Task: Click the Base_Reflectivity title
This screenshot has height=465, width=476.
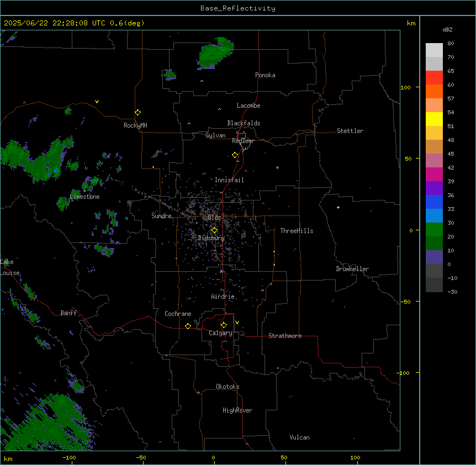Action: [x=238, y=8]
